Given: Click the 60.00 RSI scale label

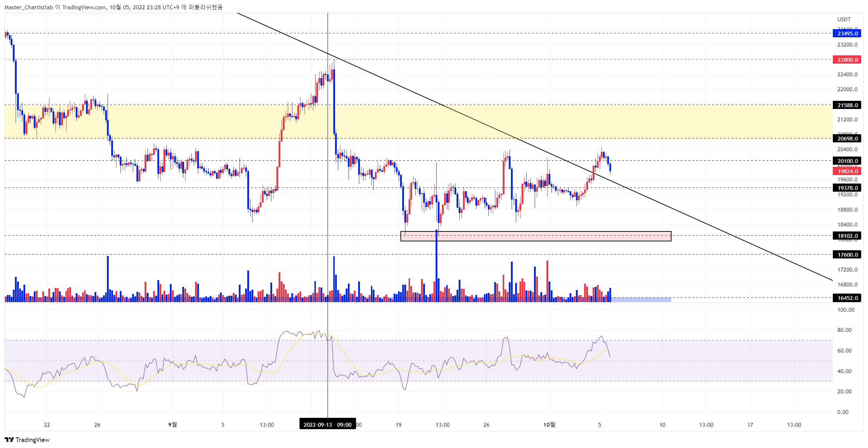Looking at the screenshot, I should 844,350.
